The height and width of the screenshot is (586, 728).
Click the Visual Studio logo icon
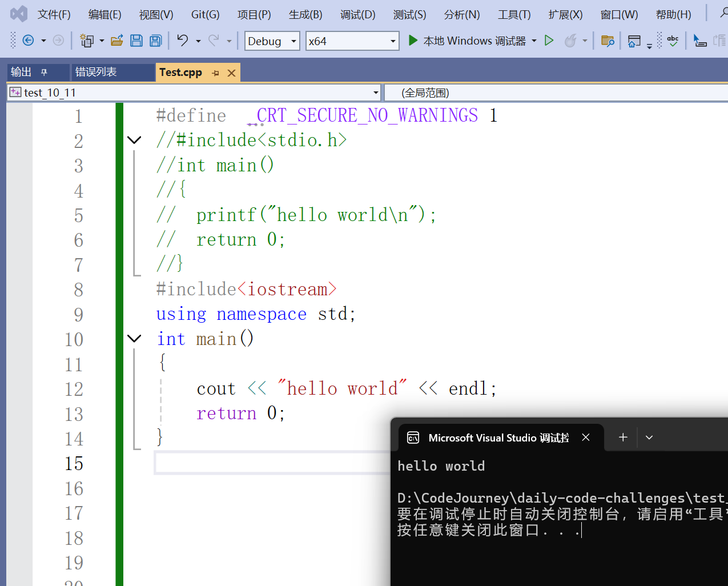19,14
